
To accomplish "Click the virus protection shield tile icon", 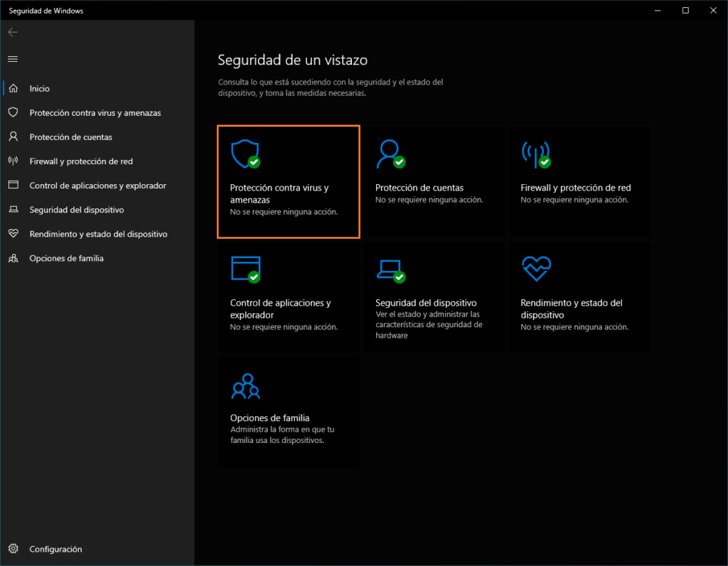I will click(x=245, y=153).
